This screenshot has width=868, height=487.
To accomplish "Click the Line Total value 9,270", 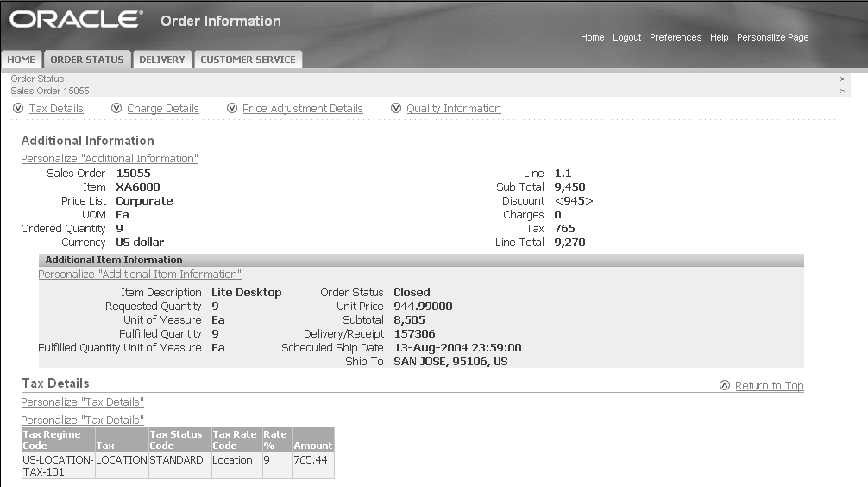I will click(x=569, y=242).
